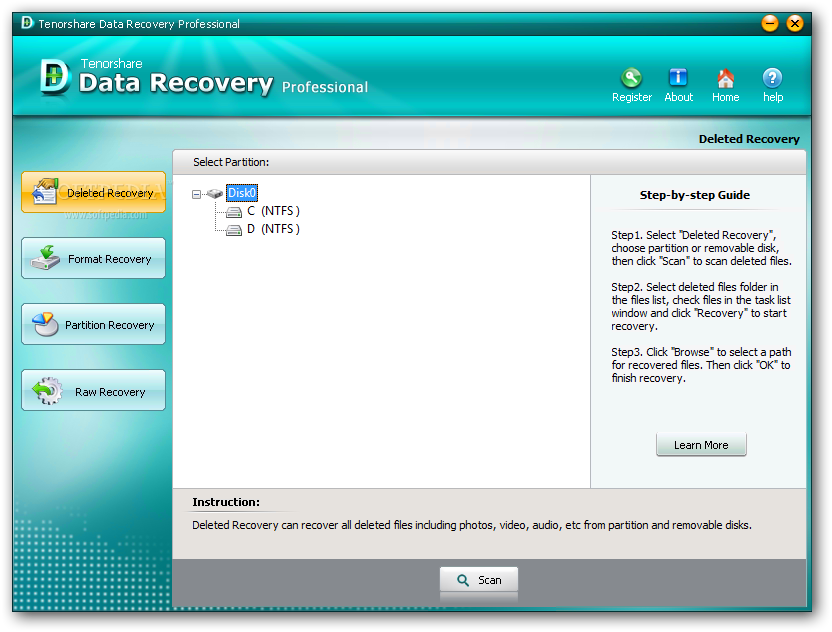Click the Step2 guide paragraph
The height and width of the screenshot is (632, 832).
tap(701, 306)
